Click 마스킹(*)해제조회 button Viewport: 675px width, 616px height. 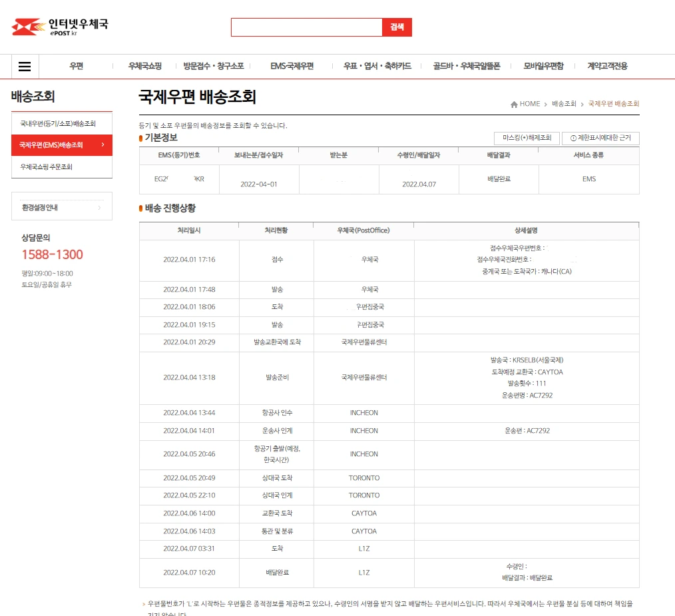tap(527, 138)
